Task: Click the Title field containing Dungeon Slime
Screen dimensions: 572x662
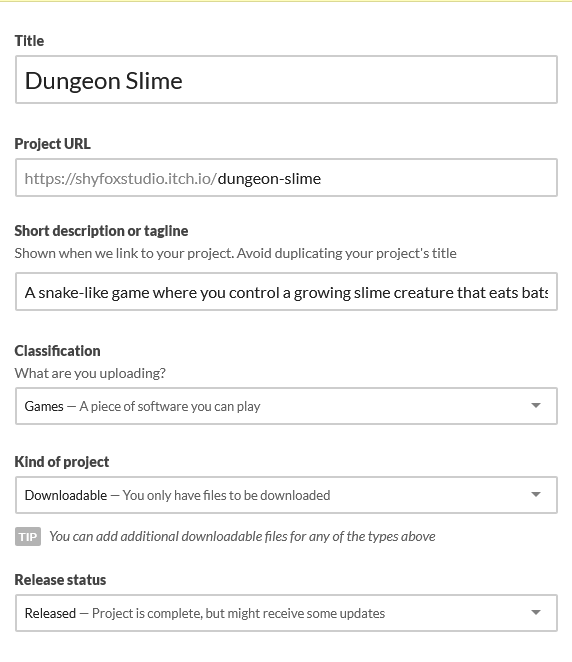Action: point(286,79)
